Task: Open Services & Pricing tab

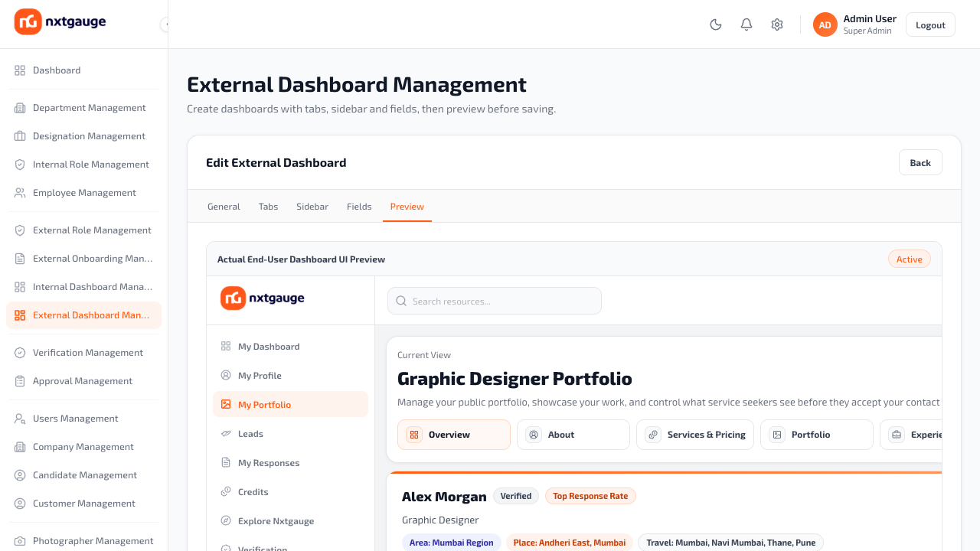Action: (x=695, y=435)
